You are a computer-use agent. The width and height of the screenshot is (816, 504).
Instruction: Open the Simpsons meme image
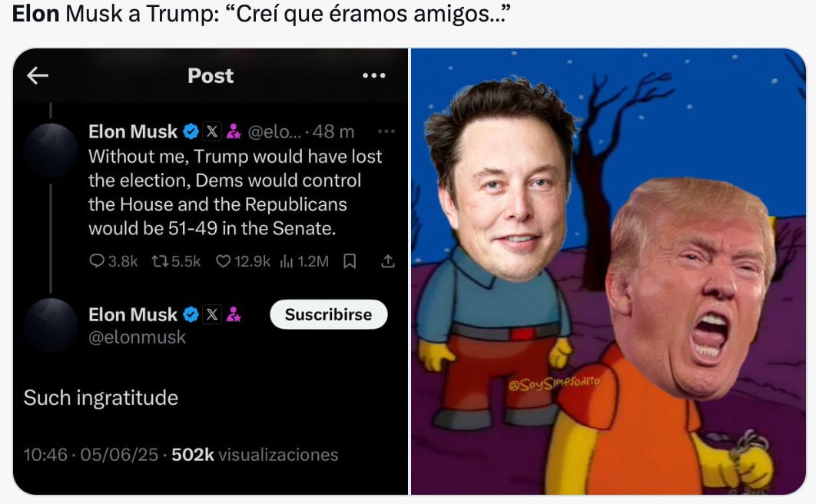coord(609,271)
